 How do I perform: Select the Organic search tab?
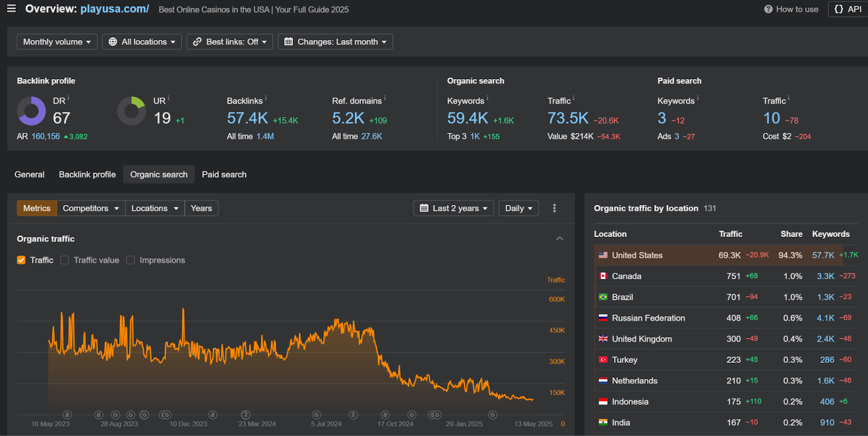pyautogui.click(x=159, y=175)
